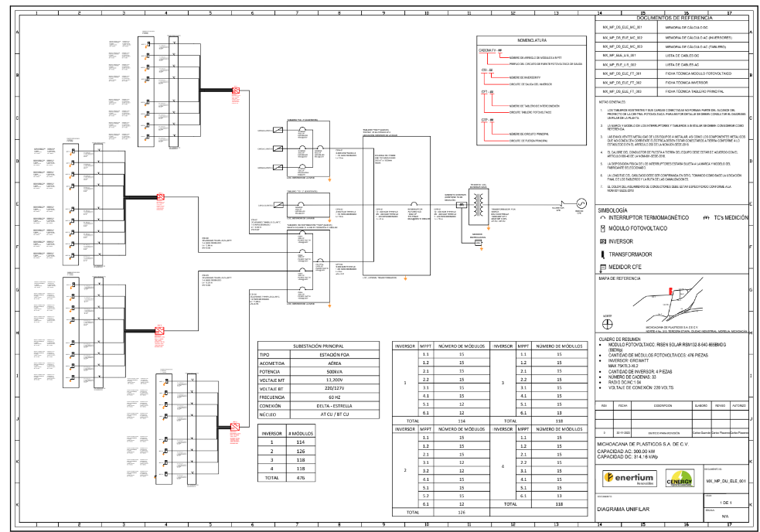
Task: Select the TC's Medición legend symbol
Action: coord(705,219)
